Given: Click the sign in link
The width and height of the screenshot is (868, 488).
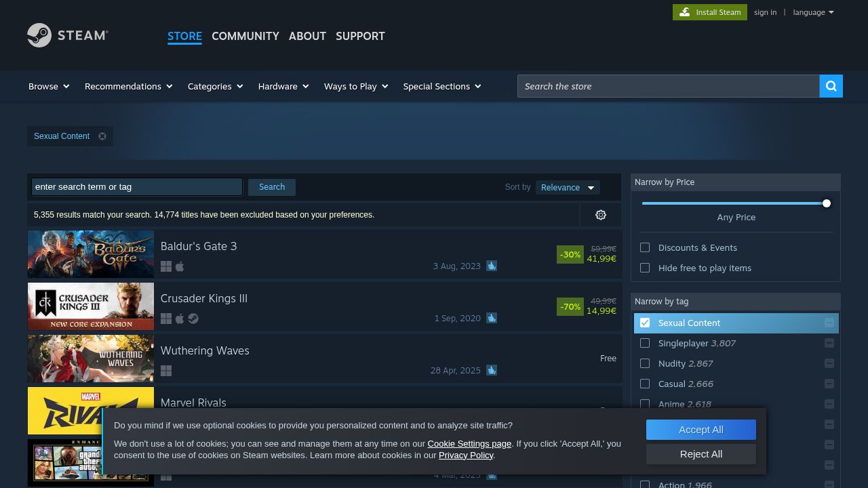Looking at the screenshot, I should click(765, 12).
